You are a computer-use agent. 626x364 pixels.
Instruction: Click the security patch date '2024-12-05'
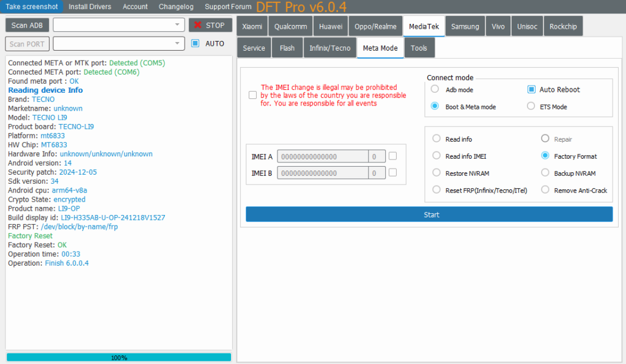tap(78, 172)
